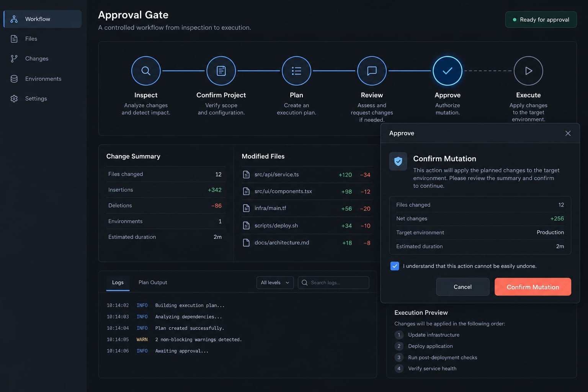Image resolution: width=588 pixels, height=392 pixels.
Task: Click the file icon beside src/ui/components.tsx
Action: [247, 191]
